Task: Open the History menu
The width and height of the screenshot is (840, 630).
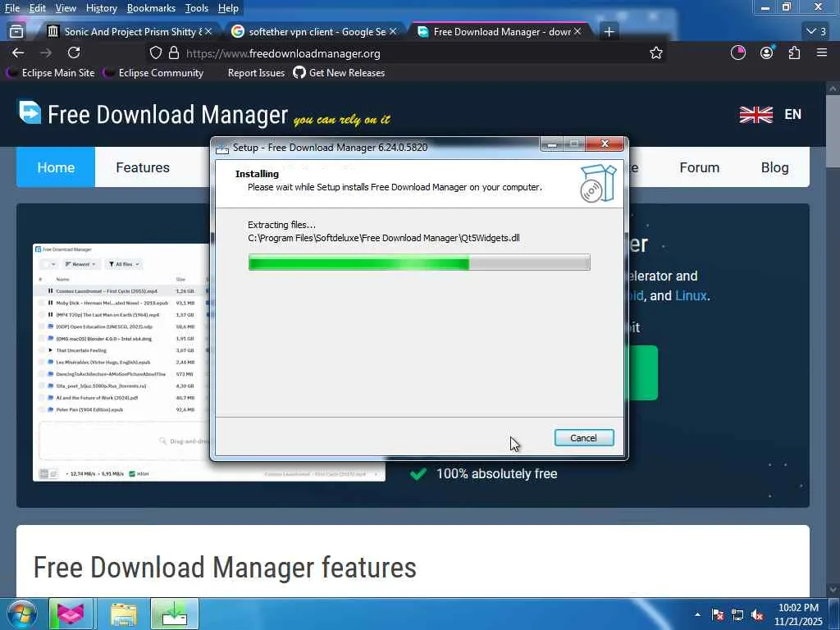Action: (101, 8)
